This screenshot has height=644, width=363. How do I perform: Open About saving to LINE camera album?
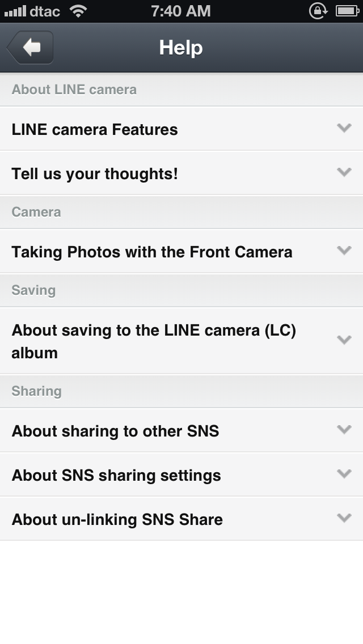click(154, 341)
